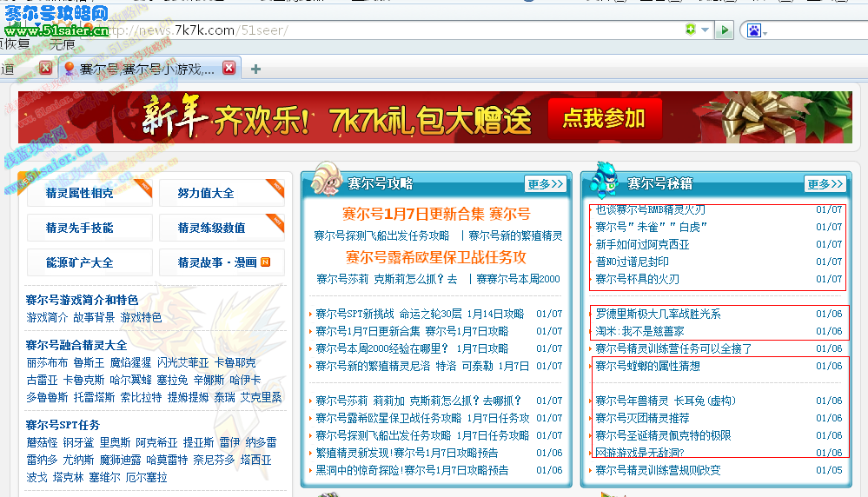Viewport: 868px width, 497px height.
Task: Open 游戏特色 link
Action: [141, 318]
